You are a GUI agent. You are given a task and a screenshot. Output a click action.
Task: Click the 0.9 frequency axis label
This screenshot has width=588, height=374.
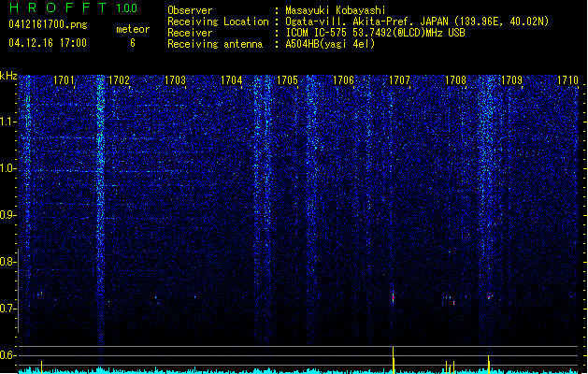pos(8,215)
